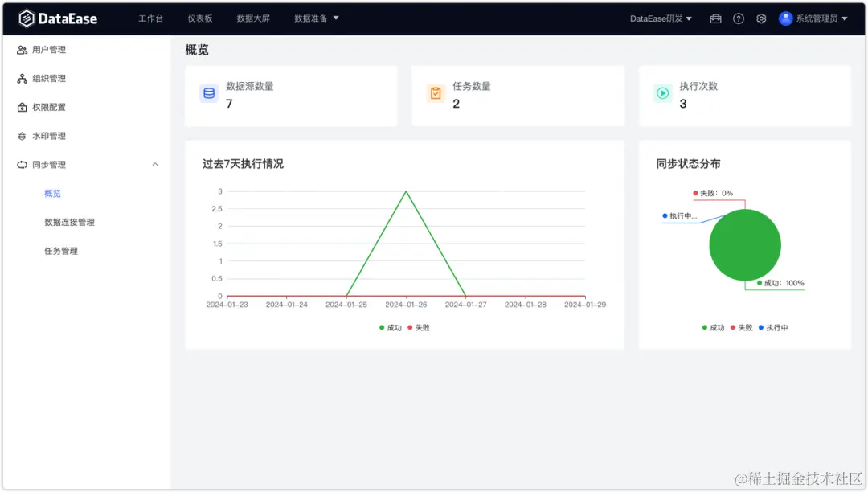Expand the 数据准备 dropdown
The height and width of the screenshot is (492, 868).
click(316, 18)
